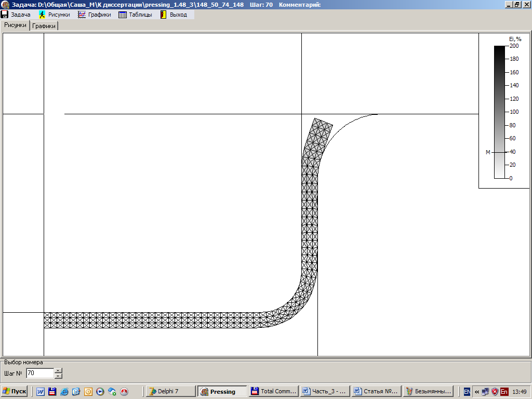Increase step number with up spinner arrow

(58, 370)
